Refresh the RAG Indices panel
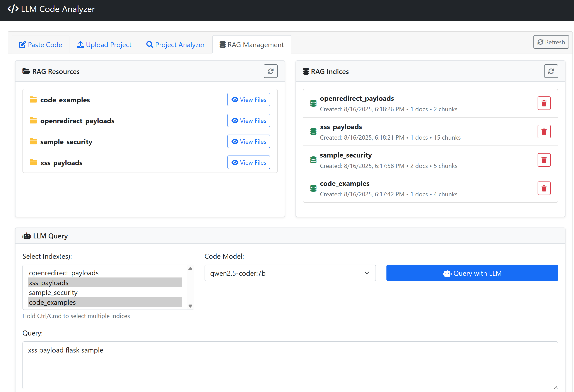574x392 pixels. 550,71
